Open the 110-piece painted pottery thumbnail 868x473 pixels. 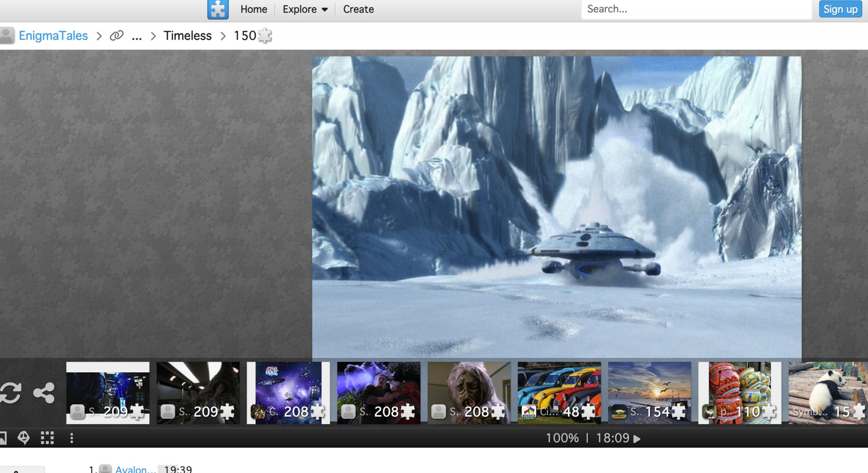pos(740,393)
